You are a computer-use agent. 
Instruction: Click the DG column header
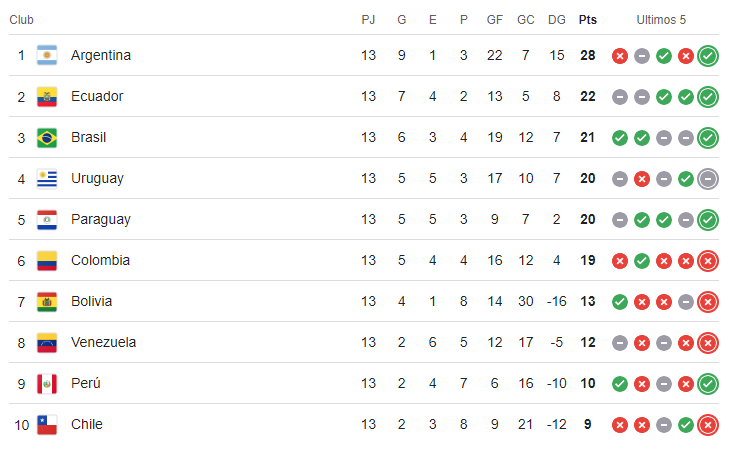point(557,20)
